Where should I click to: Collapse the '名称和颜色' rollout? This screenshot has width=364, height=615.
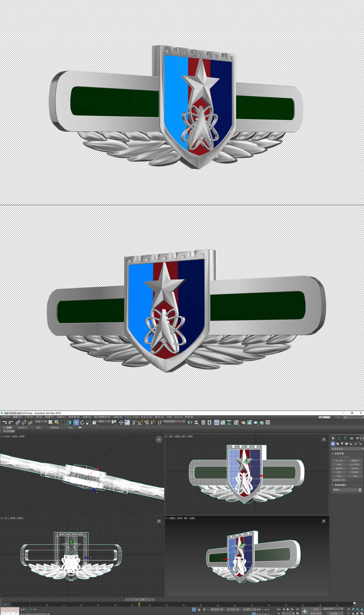click(x=340, y=485)
